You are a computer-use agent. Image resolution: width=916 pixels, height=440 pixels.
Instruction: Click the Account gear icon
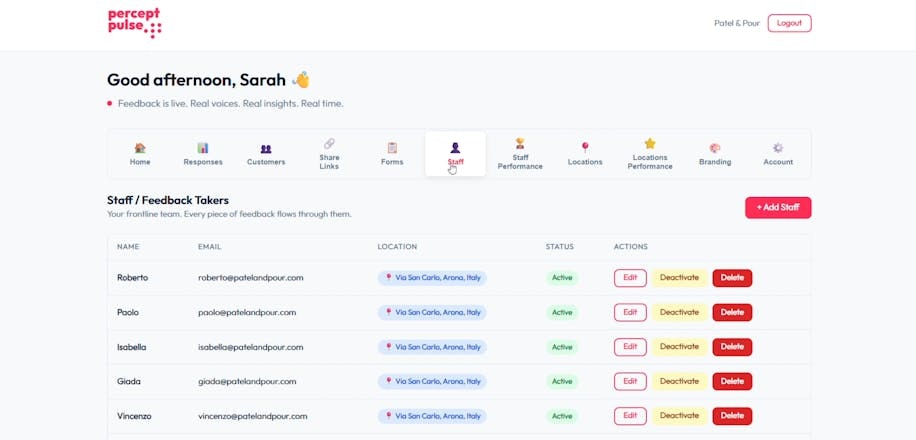point(778,148)
